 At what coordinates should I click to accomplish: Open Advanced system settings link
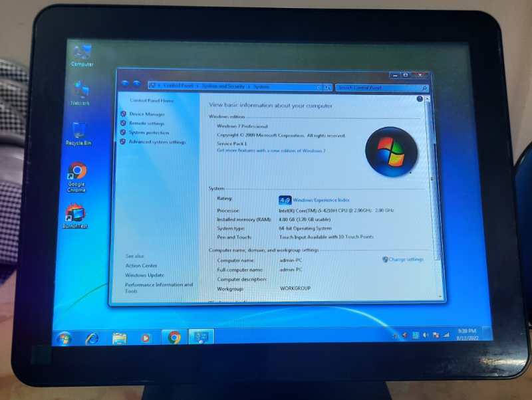(157, 142)
